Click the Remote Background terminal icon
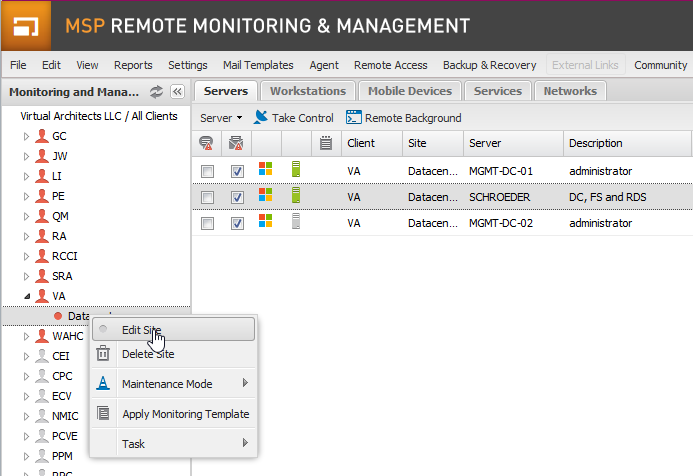Viewport: 693px width, 476px height. coord(354,118)
